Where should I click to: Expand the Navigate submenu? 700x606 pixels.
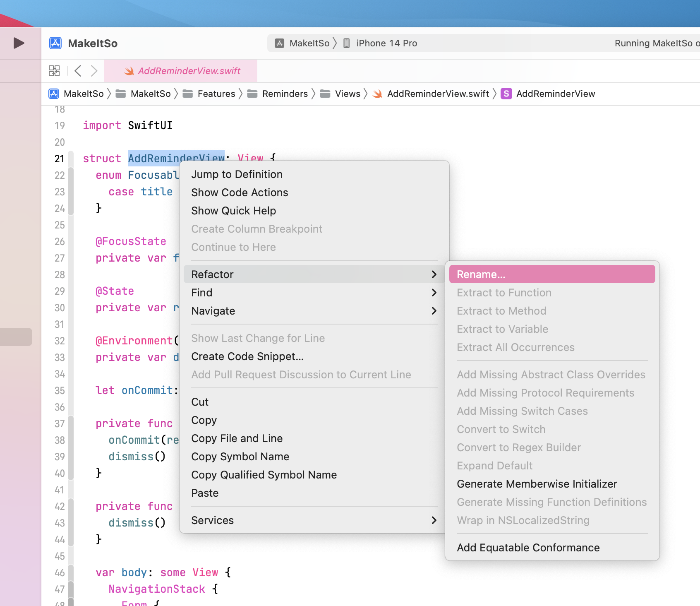[x=310, y=311]
